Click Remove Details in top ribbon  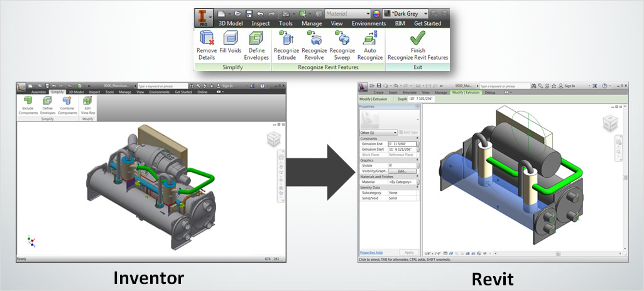[x=207, y=46]
